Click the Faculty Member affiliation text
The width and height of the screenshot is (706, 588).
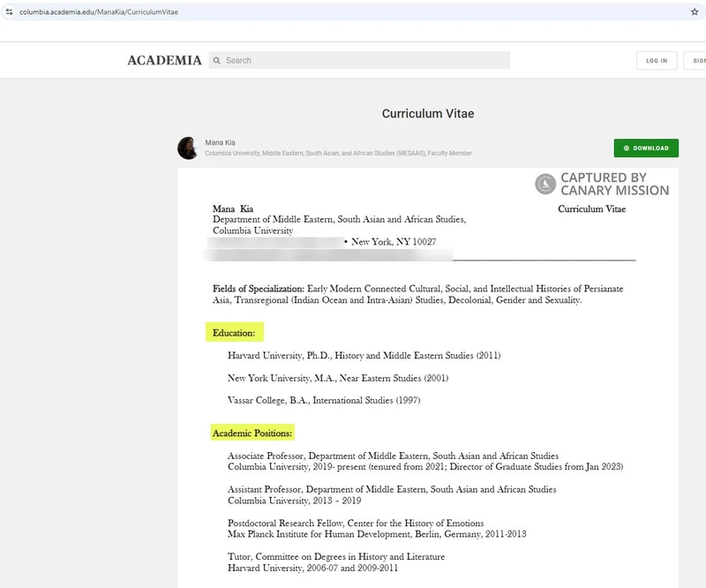click(450, 154)
